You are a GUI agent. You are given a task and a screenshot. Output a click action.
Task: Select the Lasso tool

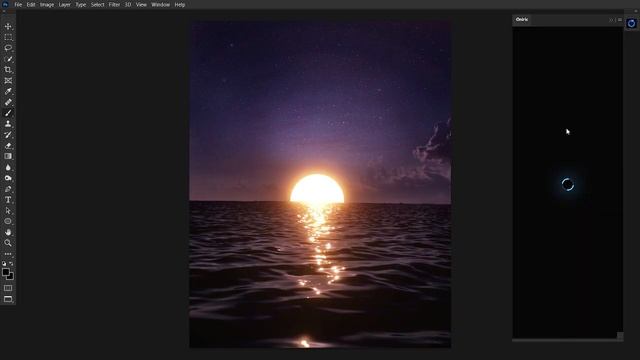(8, 48)
